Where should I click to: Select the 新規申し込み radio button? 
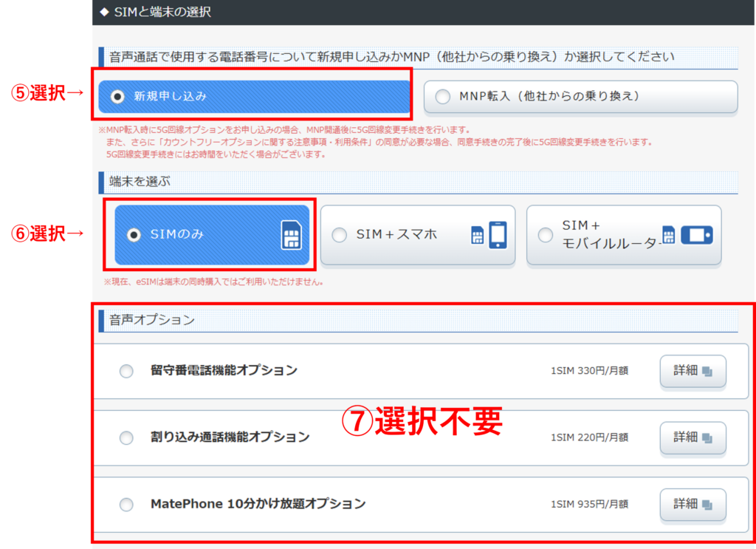[117, 96]
